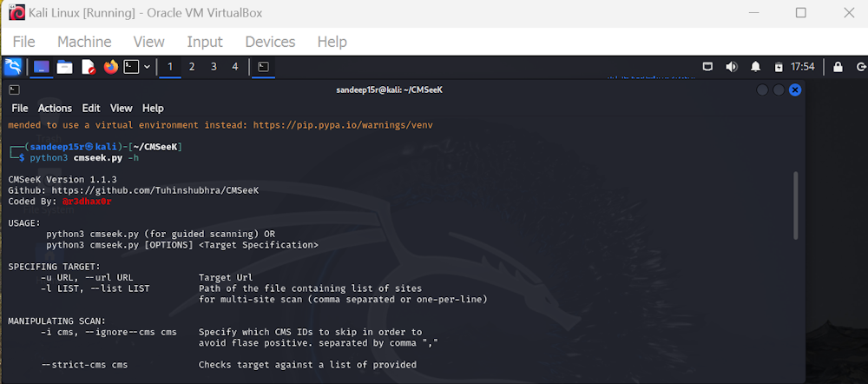Launch the text editor panel icon

[x=89, y=67]
